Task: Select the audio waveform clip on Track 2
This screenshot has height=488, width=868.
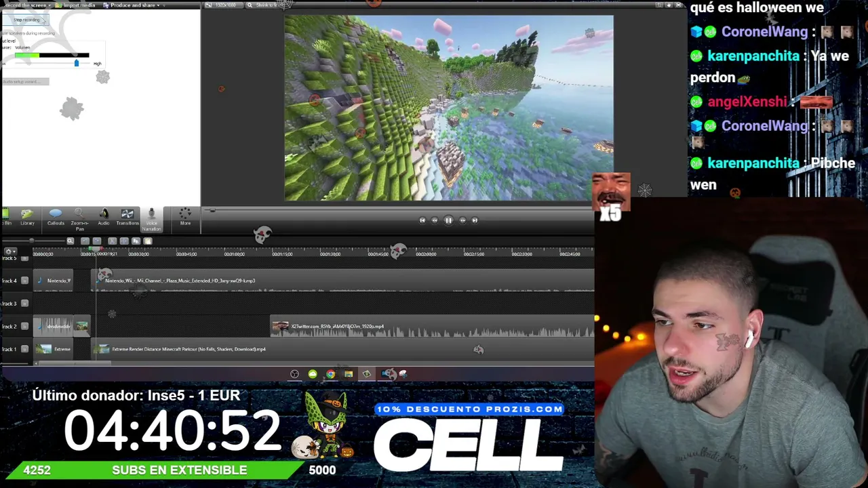Action: 53,327
